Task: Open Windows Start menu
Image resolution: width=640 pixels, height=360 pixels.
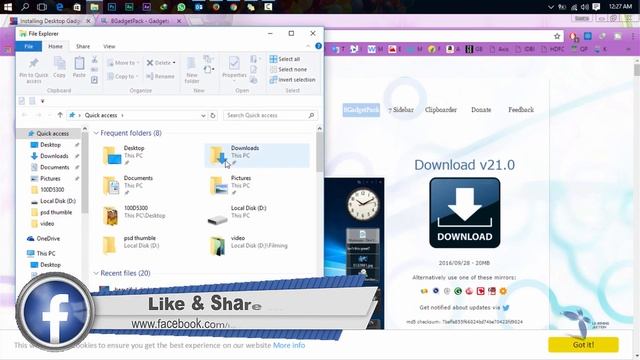Action: pos(8,7)
